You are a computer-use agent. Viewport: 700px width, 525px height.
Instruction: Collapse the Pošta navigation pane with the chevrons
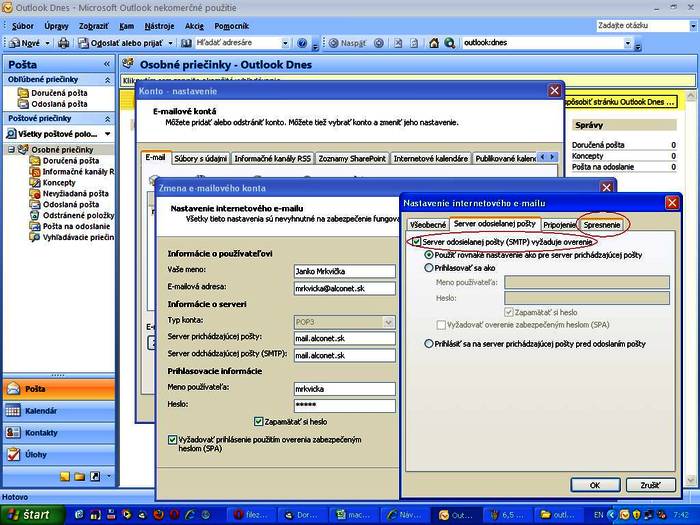tap(107, 64)
